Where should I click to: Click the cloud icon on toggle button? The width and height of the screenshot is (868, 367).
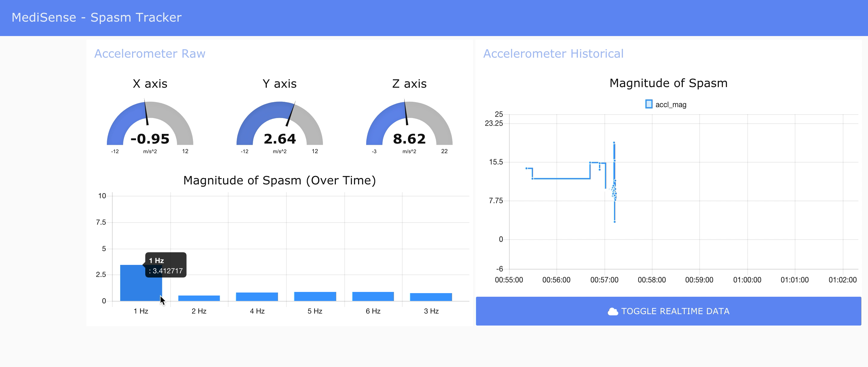613,311
